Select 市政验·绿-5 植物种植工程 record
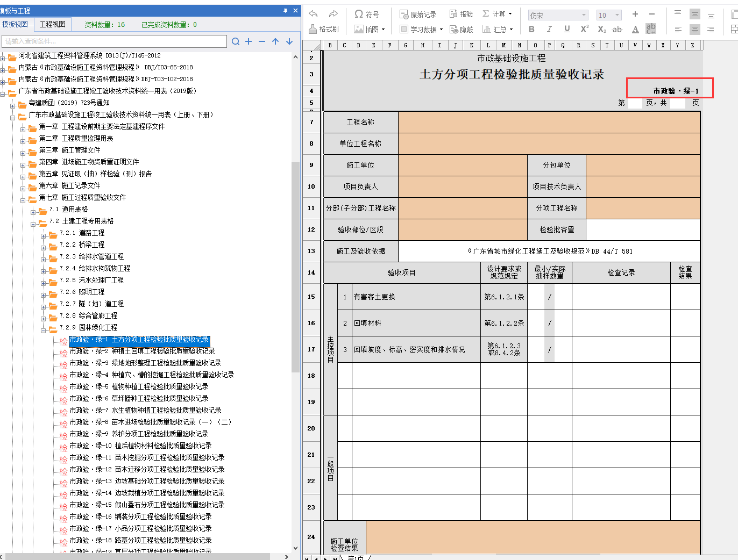Viewport: 738px width, 560px height. pos(139,386)
